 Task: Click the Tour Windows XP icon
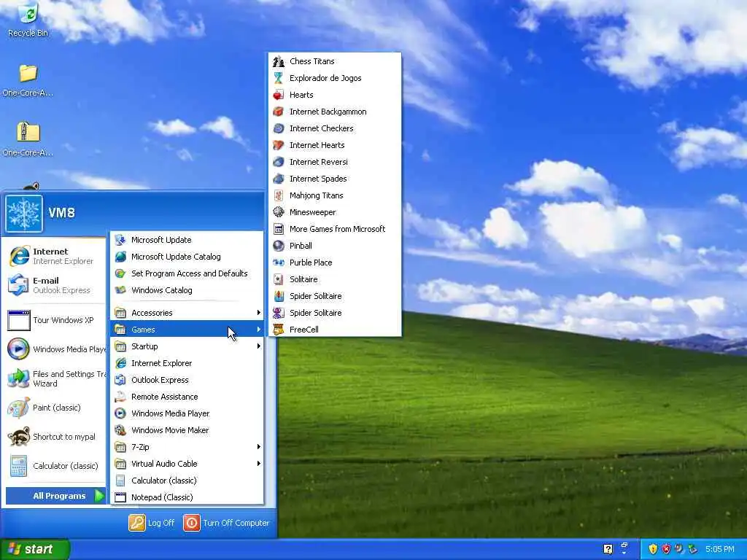(19, 320)
